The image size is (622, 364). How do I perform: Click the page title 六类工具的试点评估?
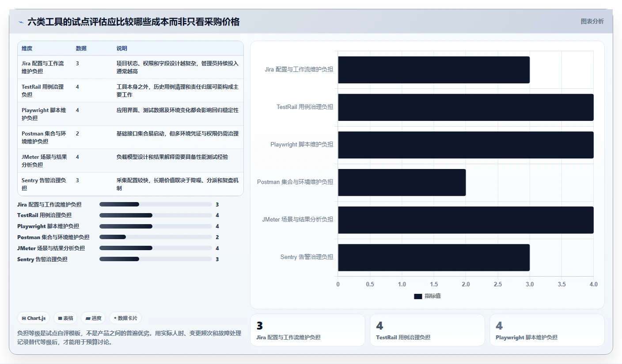(133, 22)
